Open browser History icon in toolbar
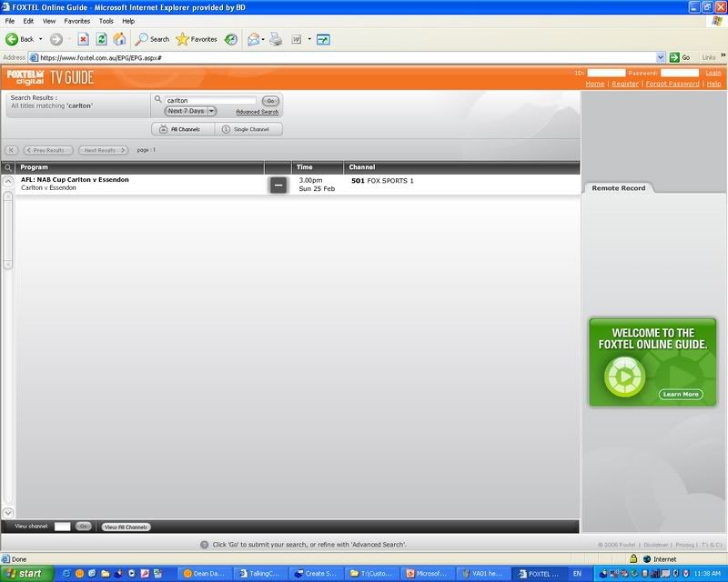This screenshot has width=728, height=582. [x=231, y=39]
